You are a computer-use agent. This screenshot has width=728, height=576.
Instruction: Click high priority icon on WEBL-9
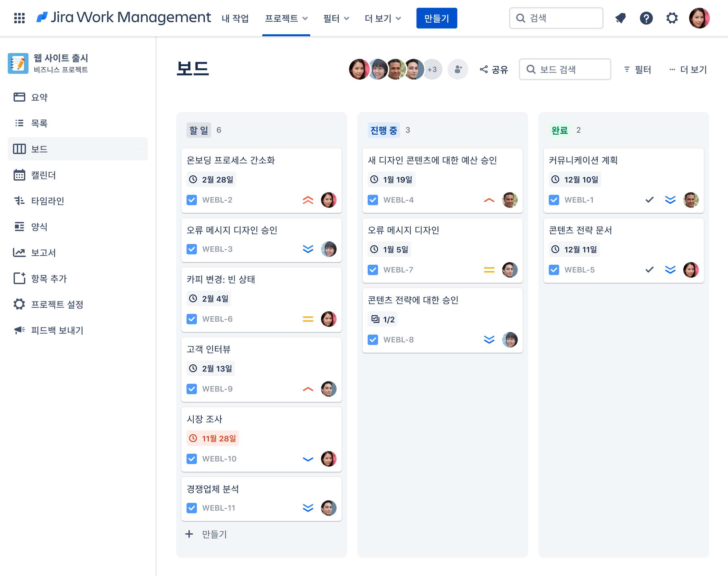[x=308, y=389]
